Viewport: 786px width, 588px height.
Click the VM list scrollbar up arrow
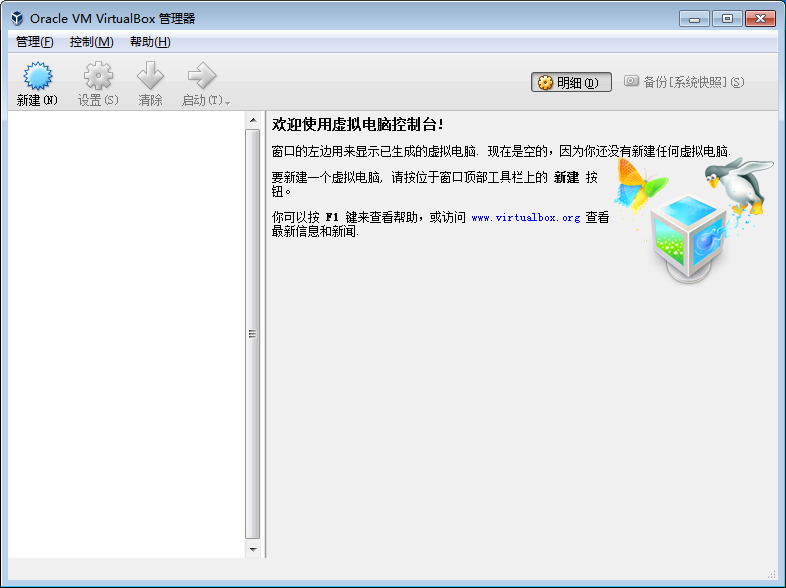coord(253,120)
